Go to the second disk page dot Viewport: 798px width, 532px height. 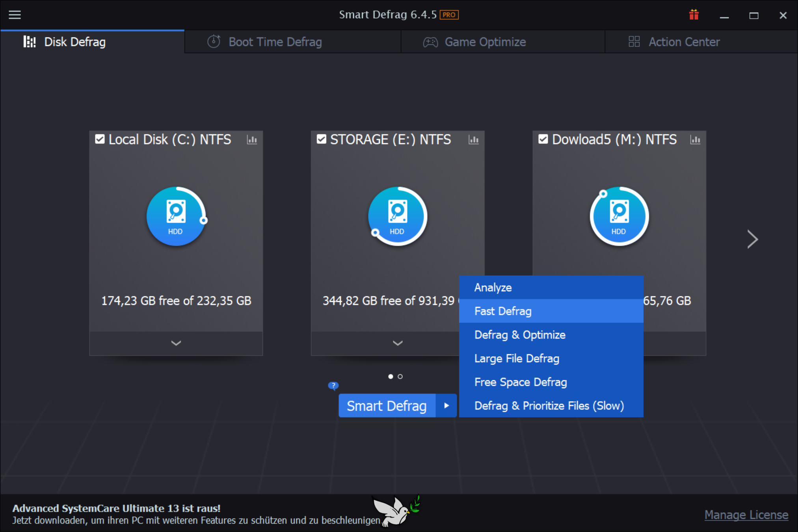coord(400,376)
